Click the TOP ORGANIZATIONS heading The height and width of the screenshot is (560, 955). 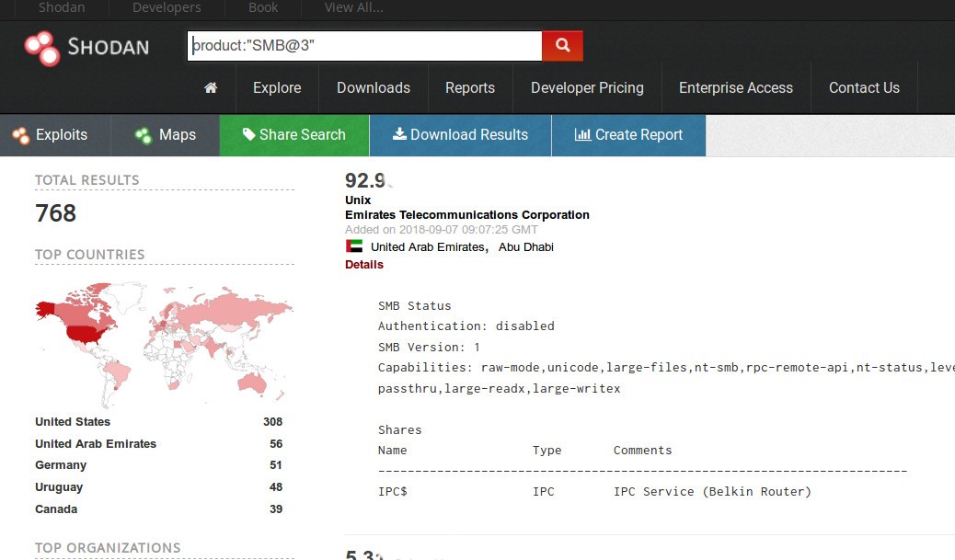[x=108, y=548]
